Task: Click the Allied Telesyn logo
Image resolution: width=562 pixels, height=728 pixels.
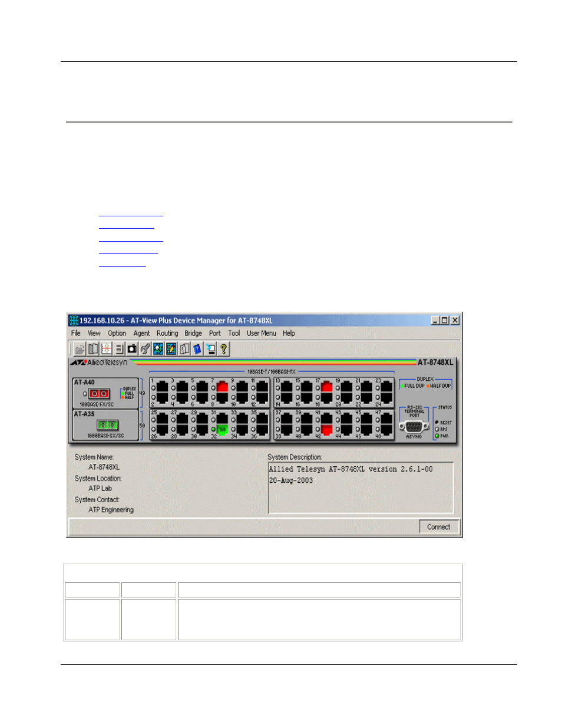Action: (99, 363)
